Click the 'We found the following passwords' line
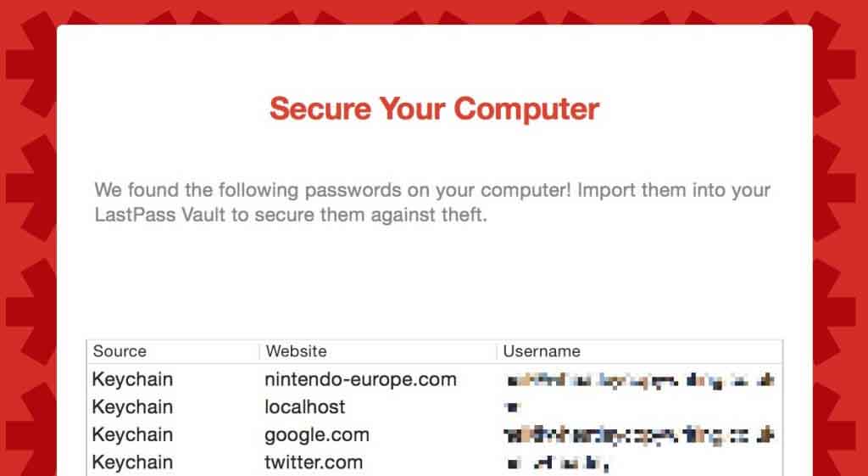Image resolution: width=868 pixels, height=476 pixels. click(432, 191)
